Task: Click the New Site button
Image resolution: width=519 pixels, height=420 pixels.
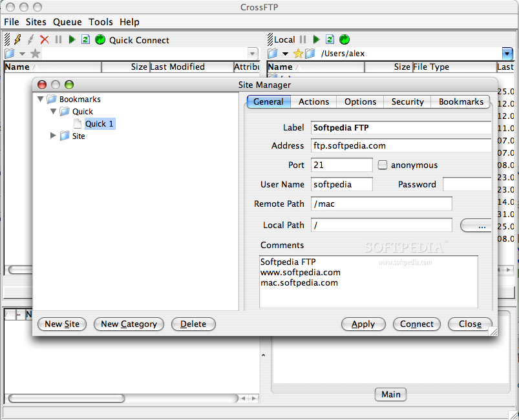Action: pos(62,324)
